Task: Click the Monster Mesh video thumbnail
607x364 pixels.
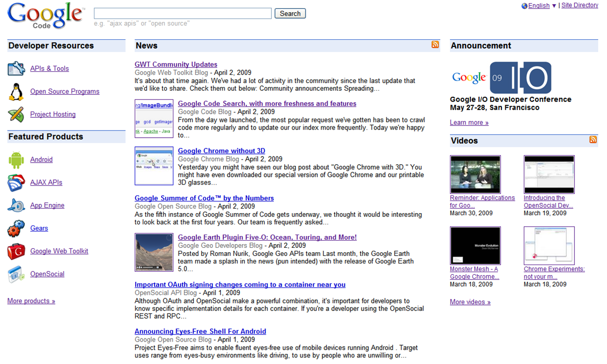Action: [x=475, y=246]
